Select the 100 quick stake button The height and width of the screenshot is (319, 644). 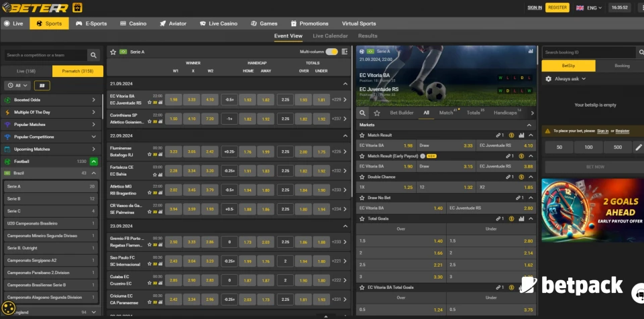588,147
